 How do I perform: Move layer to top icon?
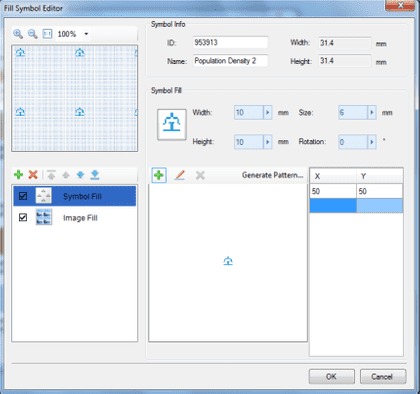(51, 175)
